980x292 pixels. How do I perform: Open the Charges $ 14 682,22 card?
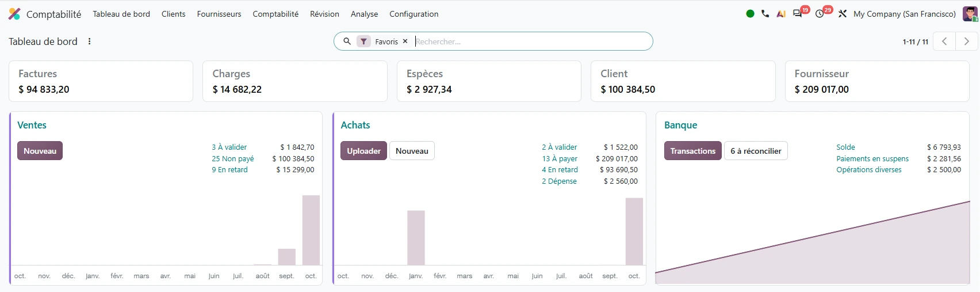[x=294, y=81]
